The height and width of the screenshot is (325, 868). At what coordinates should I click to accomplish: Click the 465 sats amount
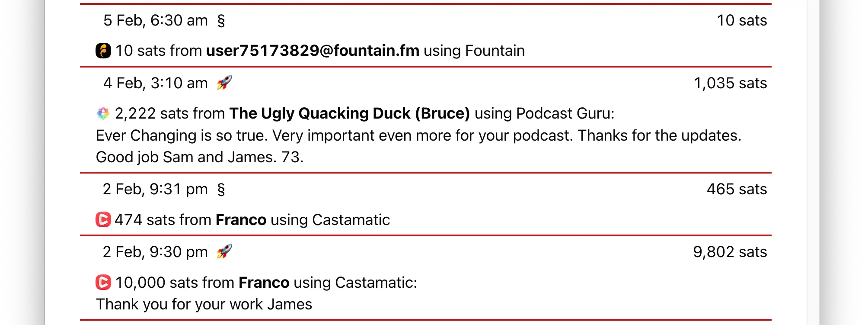(737, 189)
